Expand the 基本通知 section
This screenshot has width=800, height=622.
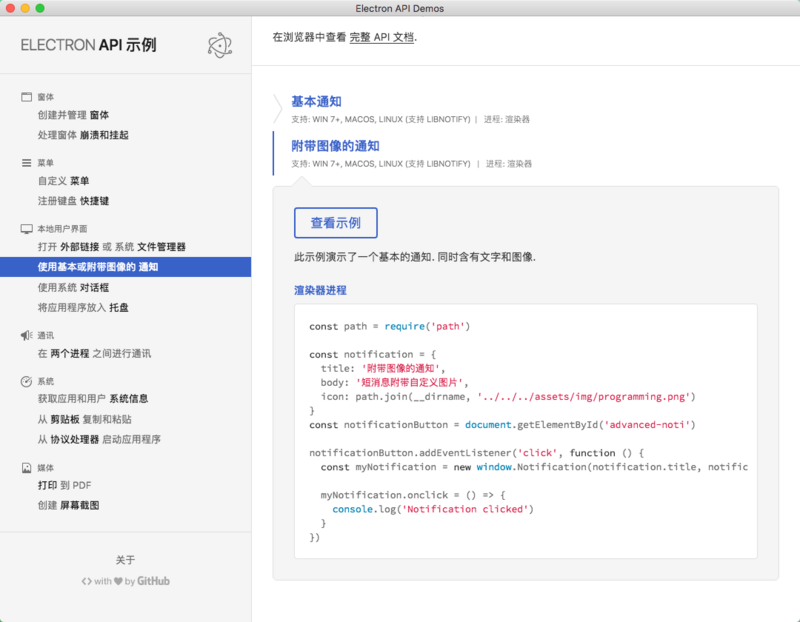click(316, 102)
